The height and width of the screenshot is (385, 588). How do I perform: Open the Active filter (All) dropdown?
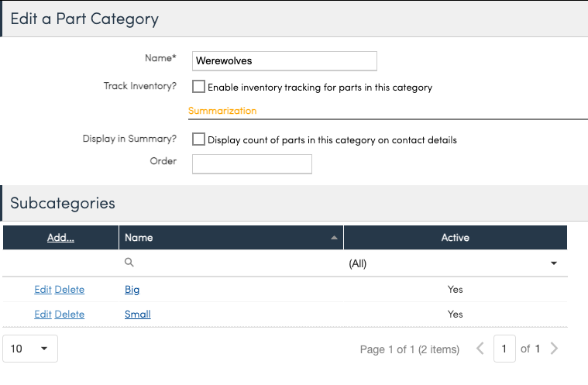click(554, 263)
